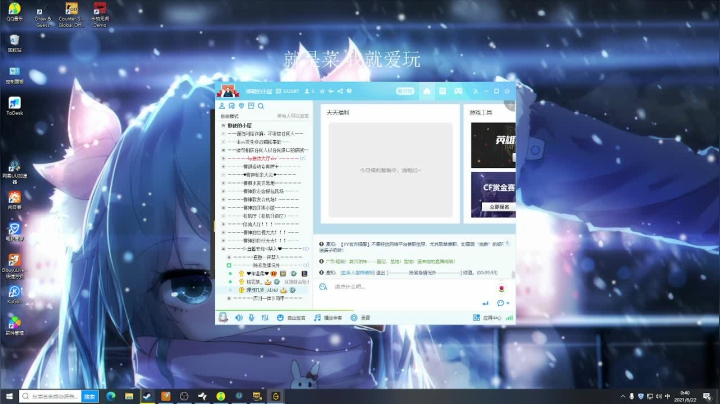Favorite the channel with the star icon
Viewport: 720px width, 404px height.
(x=322, y=91)
